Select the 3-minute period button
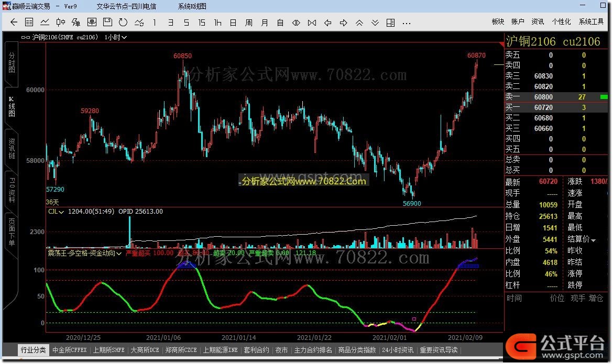 170,23
